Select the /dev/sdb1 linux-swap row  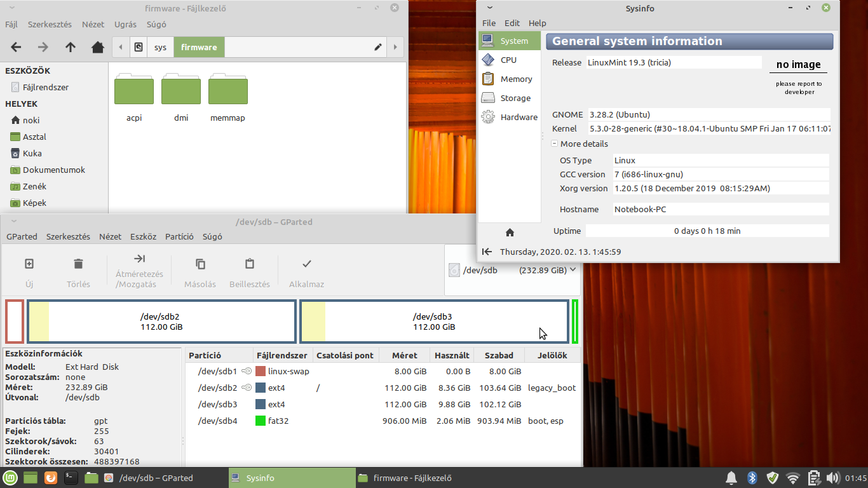383,371
